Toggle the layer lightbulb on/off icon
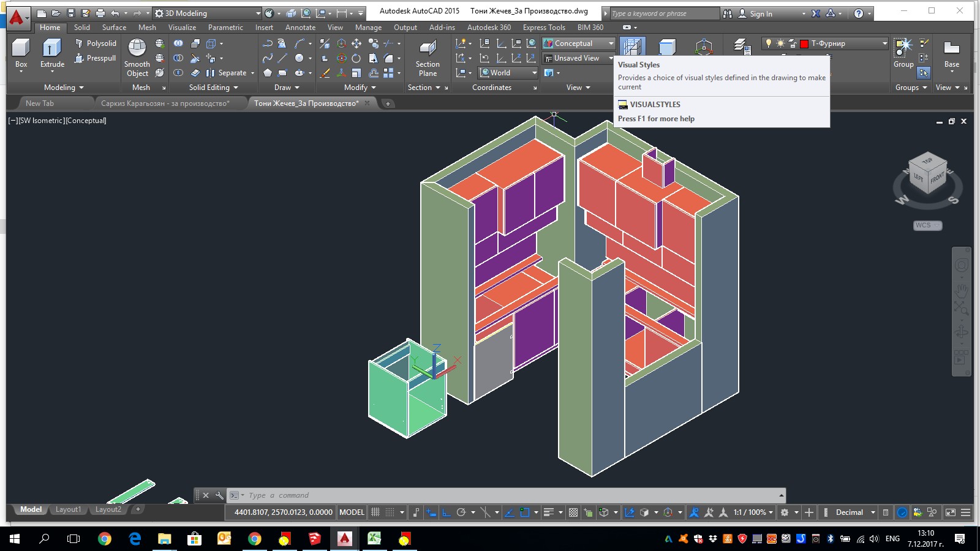980x551 pixels. click(x=769, y=43)
